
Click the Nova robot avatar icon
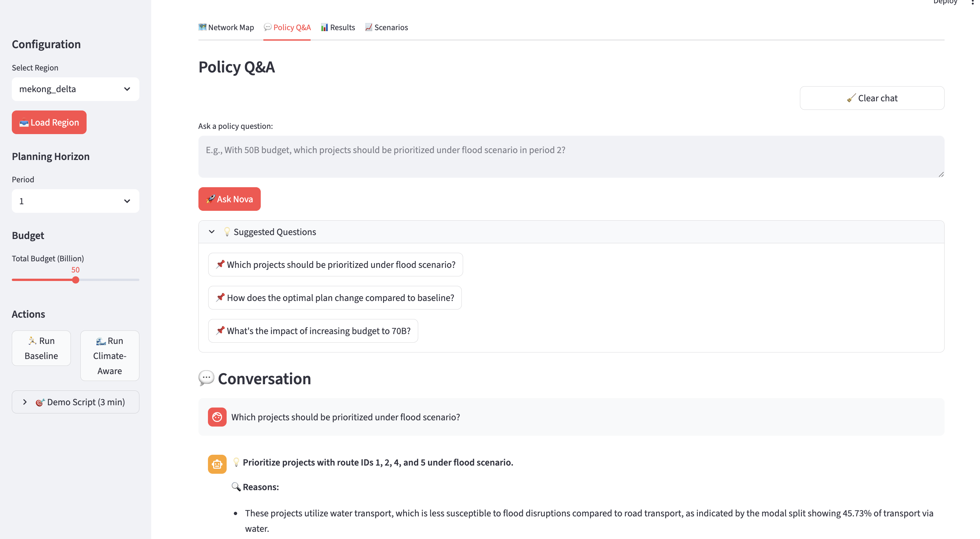(x=217, y=464)
